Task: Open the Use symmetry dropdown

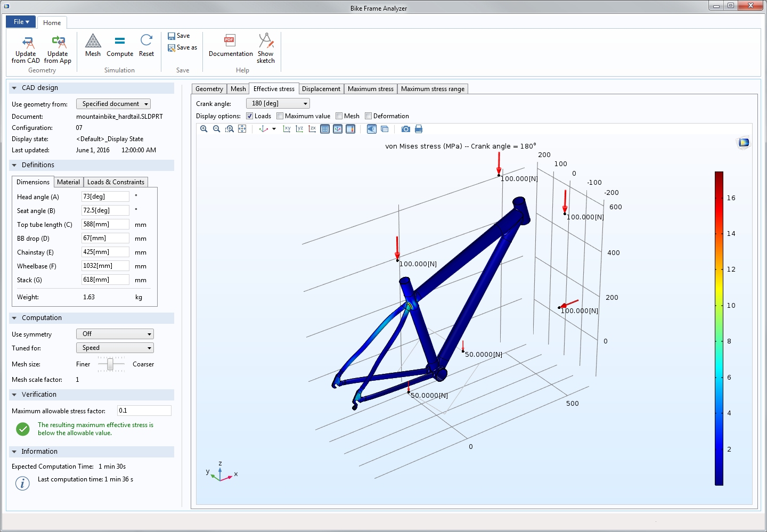Action: 115,334
